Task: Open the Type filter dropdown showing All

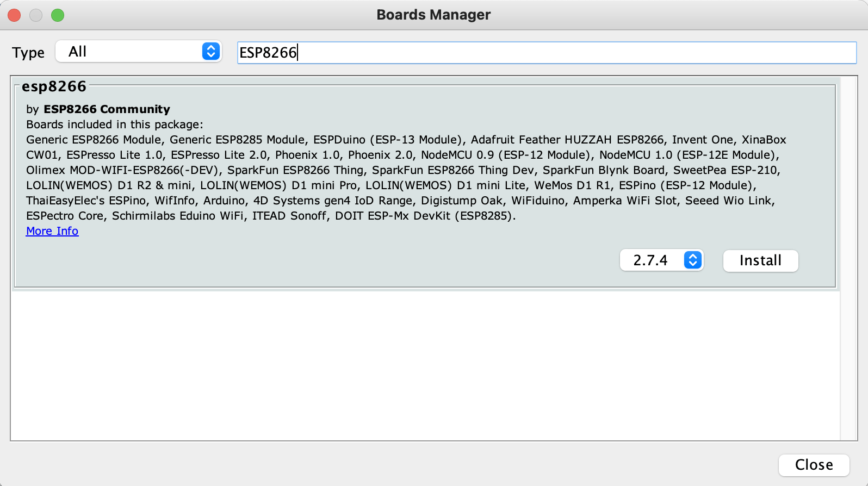Action: point(138,52)
